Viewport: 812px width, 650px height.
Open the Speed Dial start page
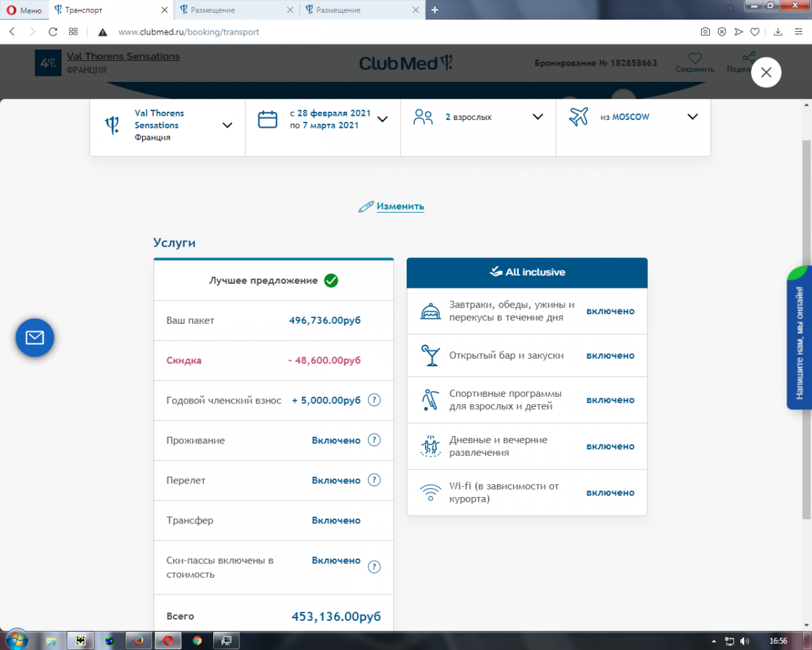tap(73, 32)
